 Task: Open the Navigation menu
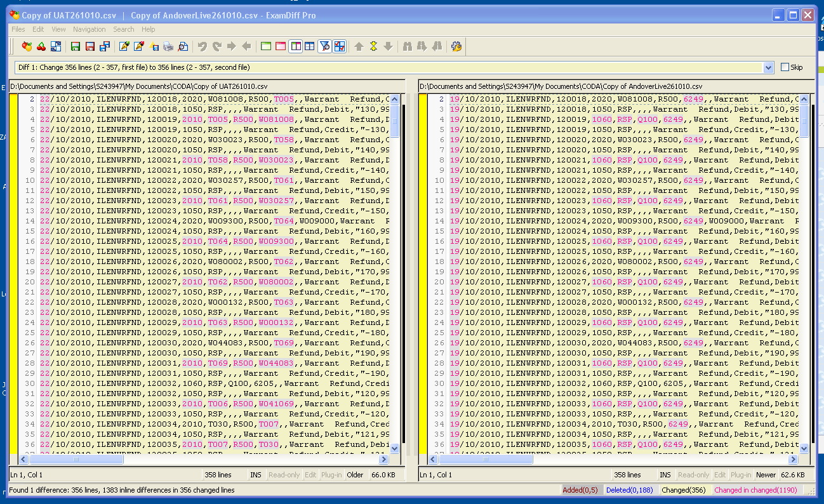point(90,29)
